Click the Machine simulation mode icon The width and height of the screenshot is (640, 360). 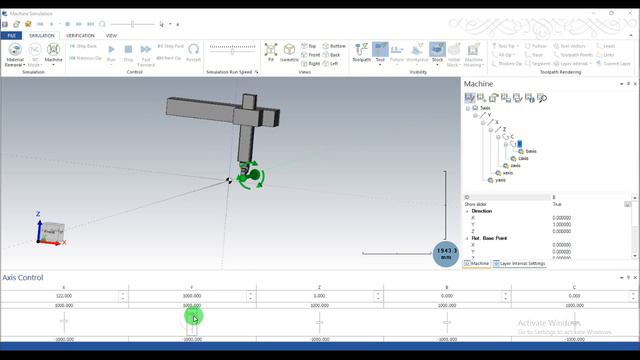[x=53, y=50]
